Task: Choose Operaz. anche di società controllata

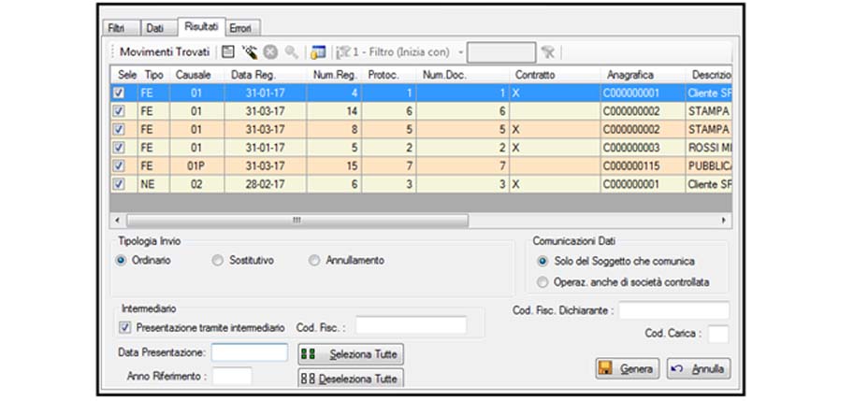Action: [x=543, y=282]
